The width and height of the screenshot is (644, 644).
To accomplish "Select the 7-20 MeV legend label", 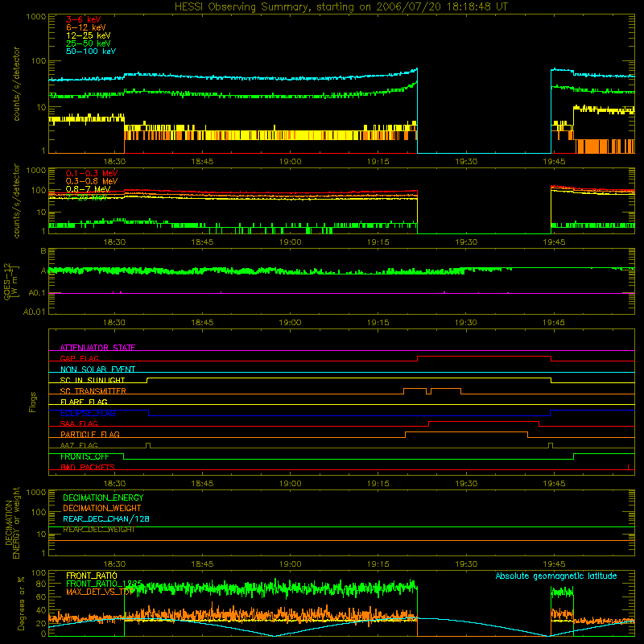I will click(86, 197).
